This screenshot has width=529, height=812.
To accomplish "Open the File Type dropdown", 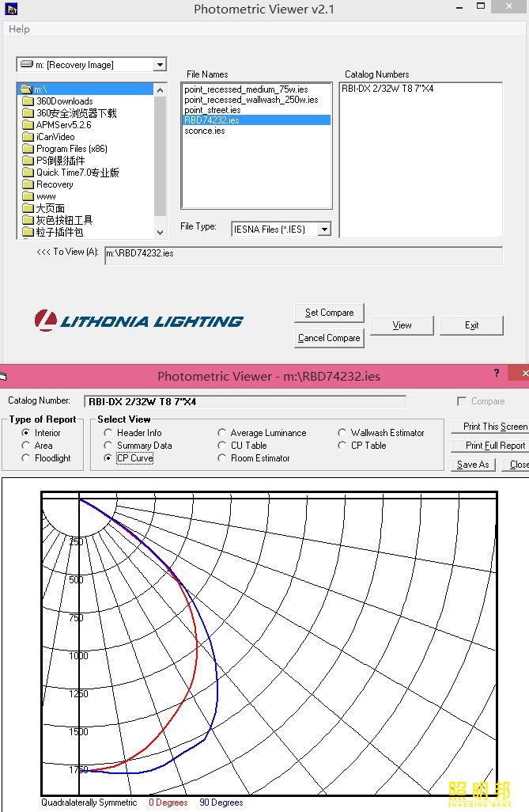I will click(324, 229).
